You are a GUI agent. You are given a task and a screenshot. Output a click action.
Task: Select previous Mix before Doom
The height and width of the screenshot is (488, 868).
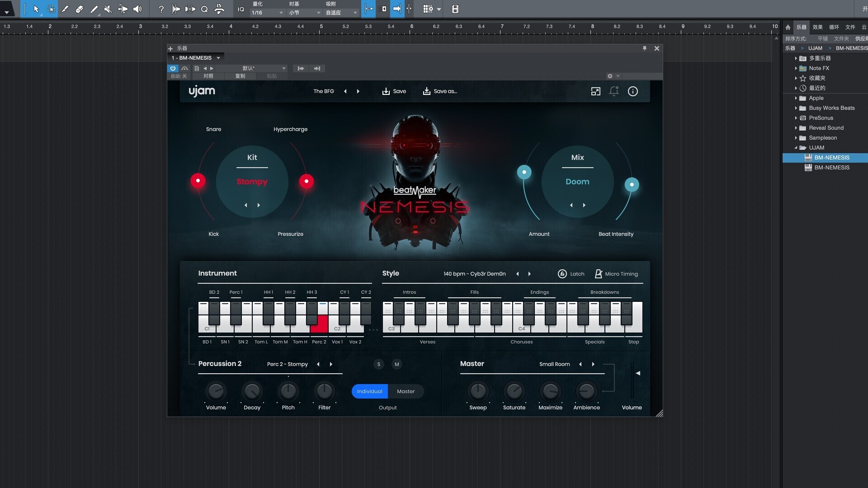(x=571, y=205)
